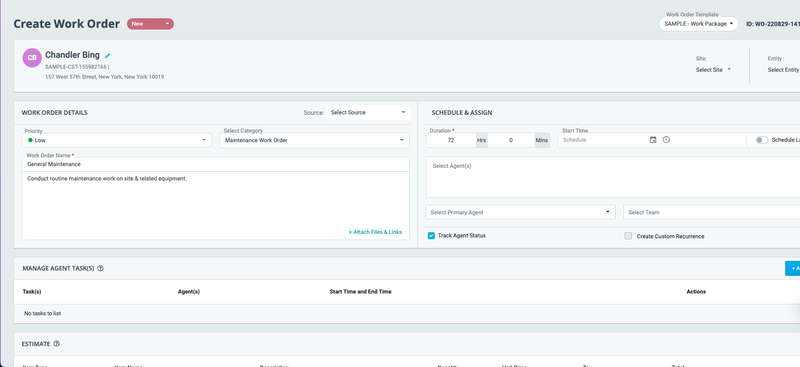This screenshot has width=800, height=367.
Task: Edit customer Chandler Bing with pencil icon
Action: 107,56
